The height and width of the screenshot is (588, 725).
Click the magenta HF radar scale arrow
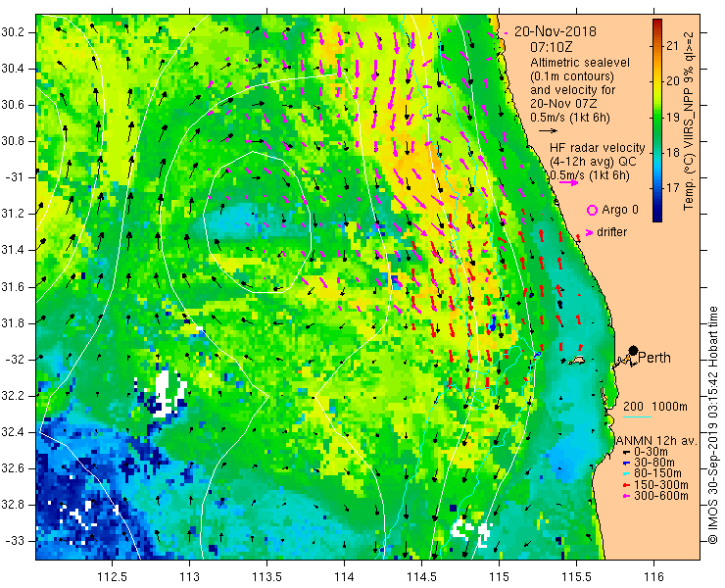point(568,182)
